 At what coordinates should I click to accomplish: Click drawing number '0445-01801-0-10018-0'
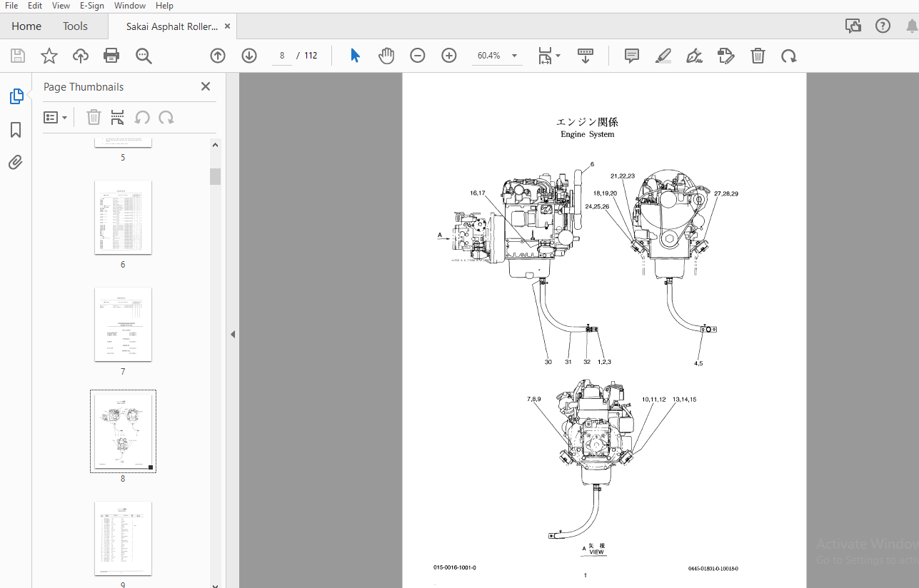[713, 569]
